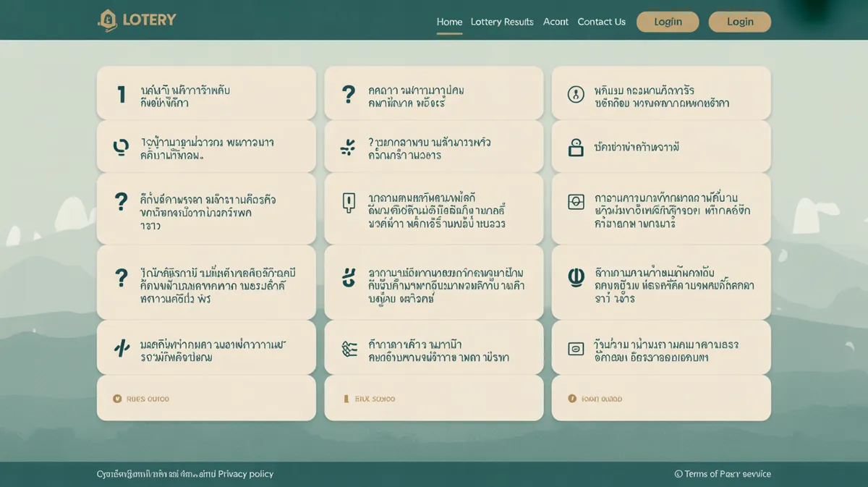Click the sparkle burst icon
Viewport: 868px width, 487px height.
click(348, 148)
